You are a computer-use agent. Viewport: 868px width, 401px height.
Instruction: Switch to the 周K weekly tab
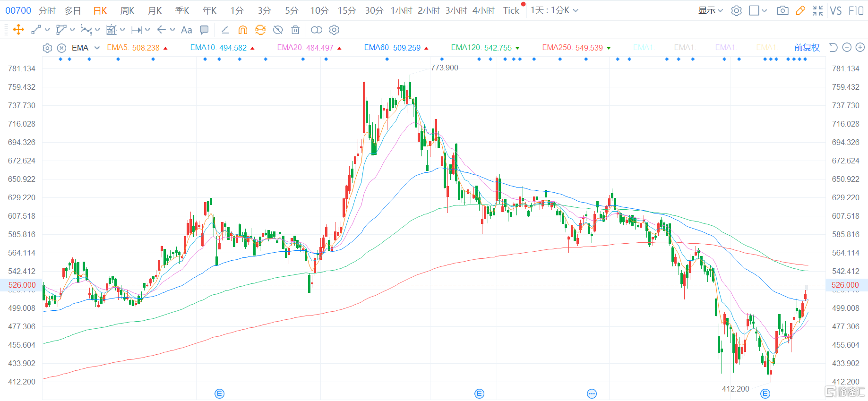(x=127, y=10)
